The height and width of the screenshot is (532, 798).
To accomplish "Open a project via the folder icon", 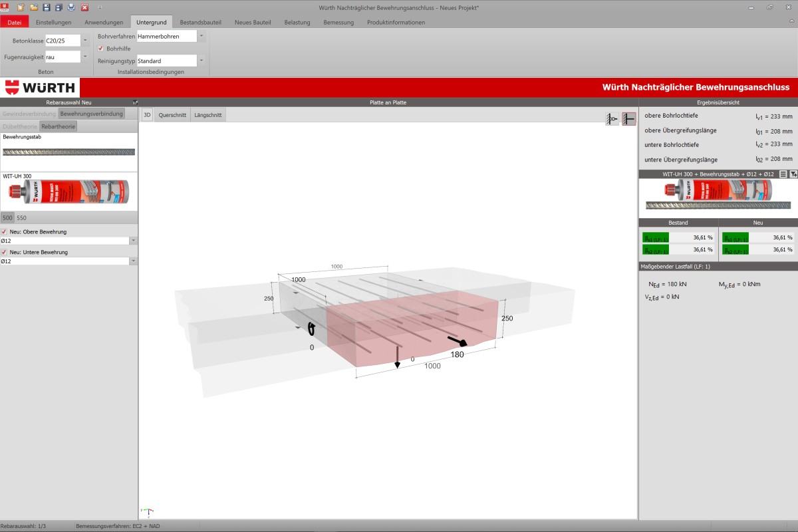I will tap(33, 7).
